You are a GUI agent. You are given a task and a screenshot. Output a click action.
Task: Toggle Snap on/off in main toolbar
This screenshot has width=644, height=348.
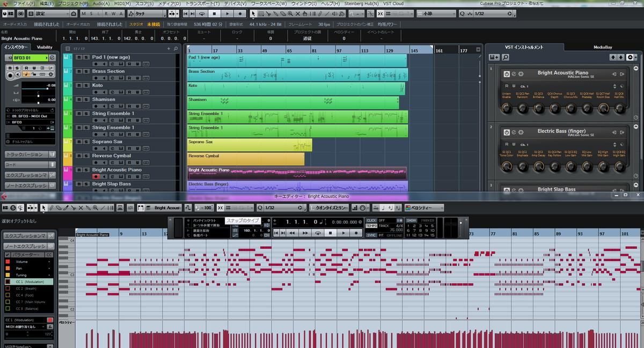pos(380,13)
